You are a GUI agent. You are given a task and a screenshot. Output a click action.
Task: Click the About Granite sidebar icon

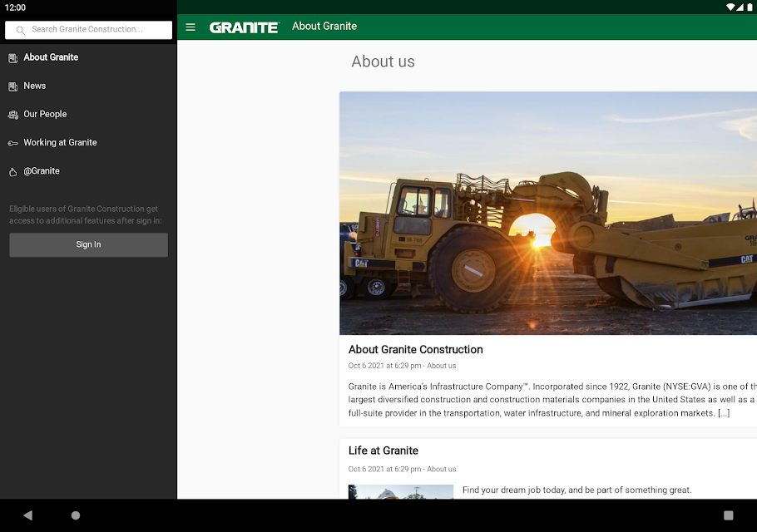tap(13, 58)
